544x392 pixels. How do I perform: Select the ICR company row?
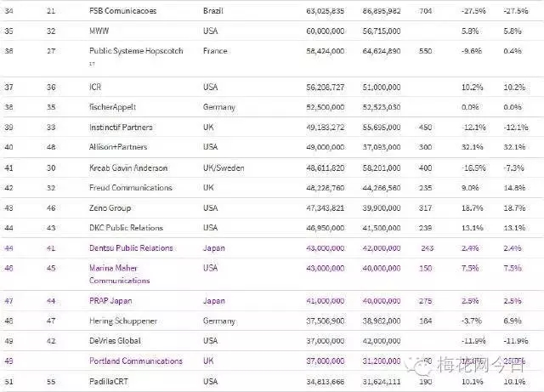click(96, 87)
